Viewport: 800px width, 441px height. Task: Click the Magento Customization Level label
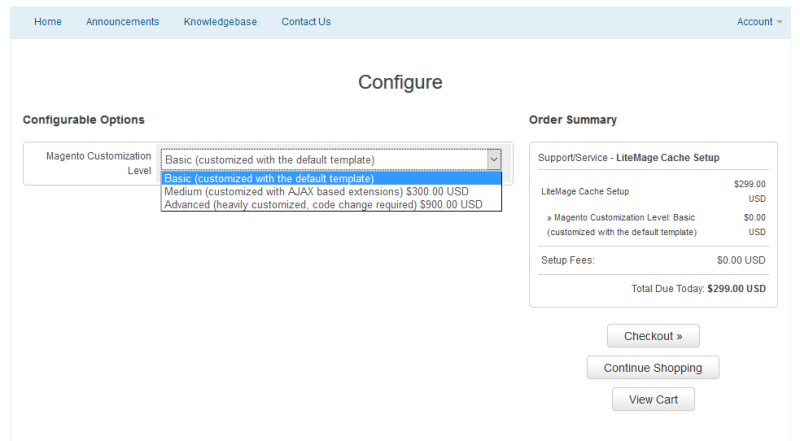98,163
